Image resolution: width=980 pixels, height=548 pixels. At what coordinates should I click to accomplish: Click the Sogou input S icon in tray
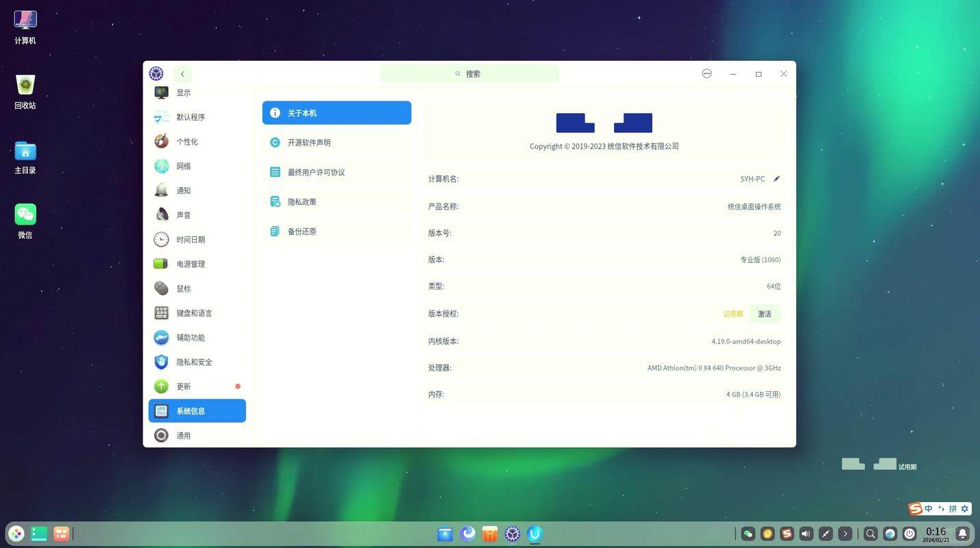point(787,534)
